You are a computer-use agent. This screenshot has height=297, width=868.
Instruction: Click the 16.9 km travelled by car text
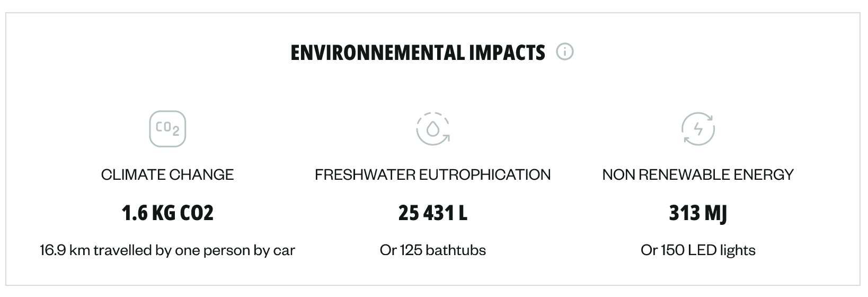point(167,250)
